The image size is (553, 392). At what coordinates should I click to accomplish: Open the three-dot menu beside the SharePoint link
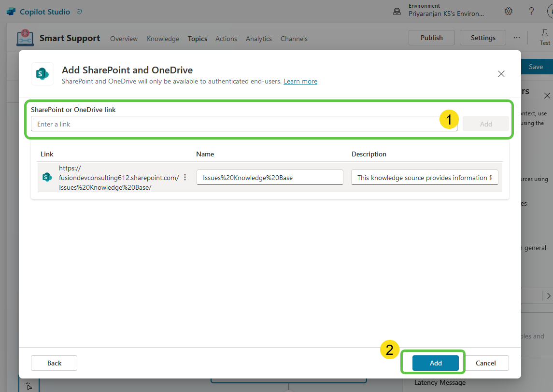(185, 177)
